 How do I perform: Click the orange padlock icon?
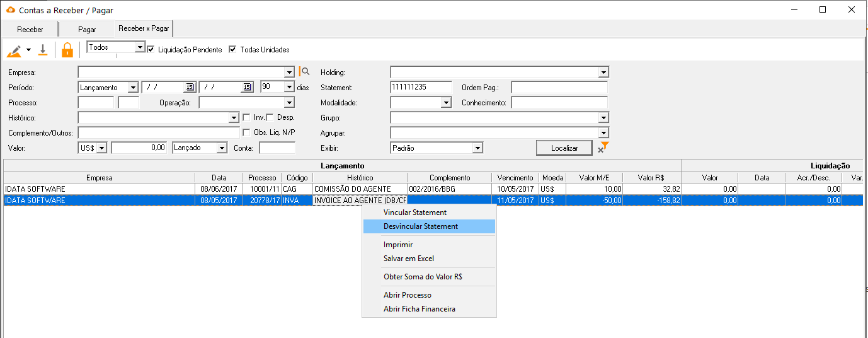[67, 50]
